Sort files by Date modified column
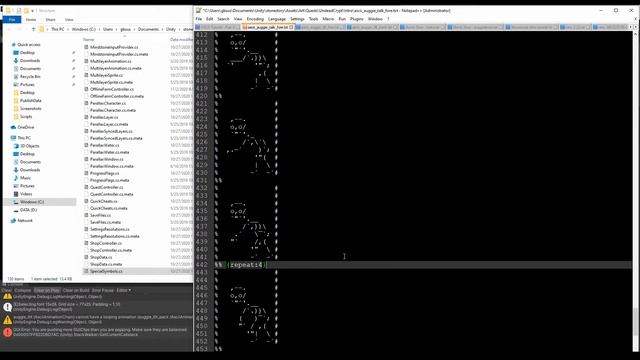Viewport: 640px width, 360px height. point(181,40)
